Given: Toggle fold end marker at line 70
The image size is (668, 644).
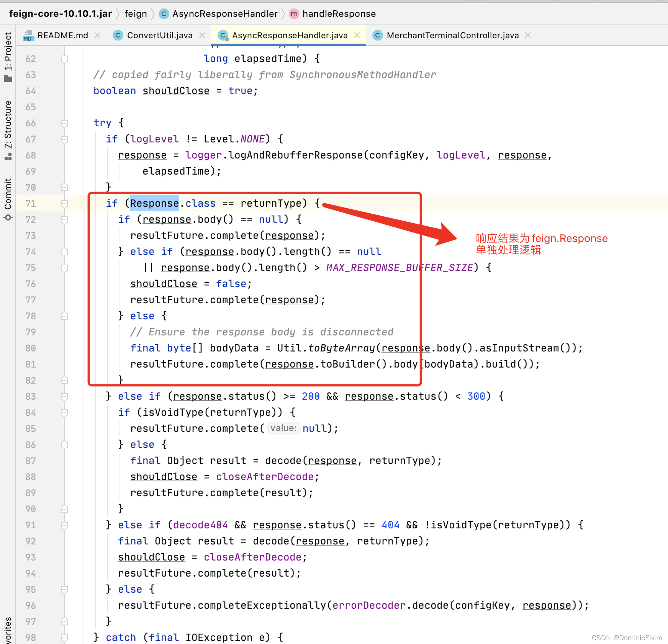Looking at the screenshot, I should click(x=64, y=187).
